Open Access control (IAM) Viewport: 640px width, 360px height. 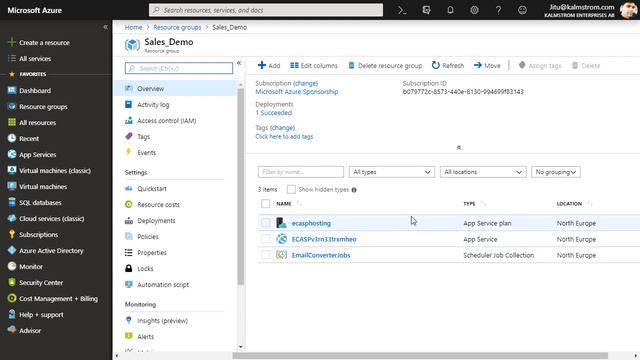click(167, 121)
